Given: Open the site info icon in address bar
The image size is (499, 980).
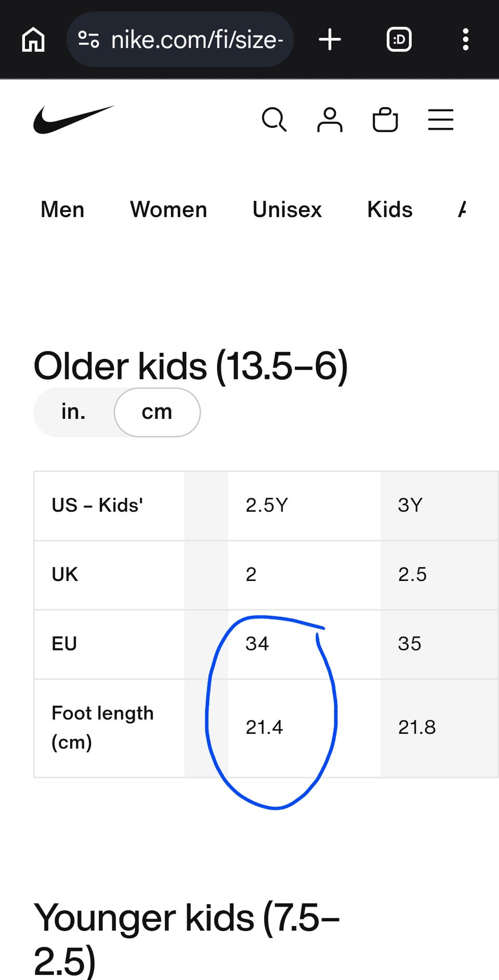Looking at the screenshot, I should coord(88,39).
